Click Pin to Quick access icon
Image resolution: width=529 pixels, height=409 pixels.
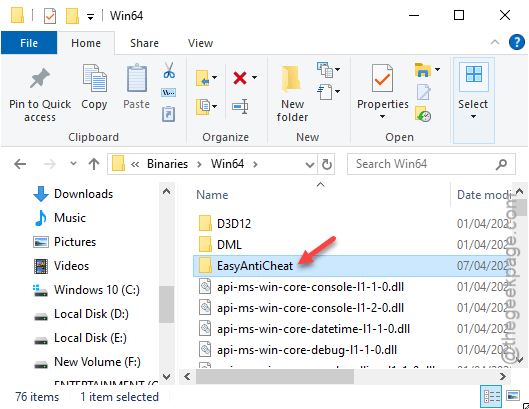40,78
